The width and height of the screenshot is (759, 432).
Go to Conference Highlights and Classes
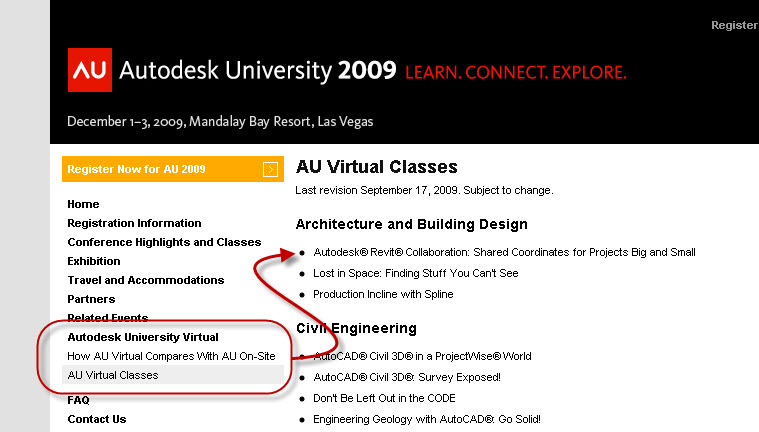point(164,242)
